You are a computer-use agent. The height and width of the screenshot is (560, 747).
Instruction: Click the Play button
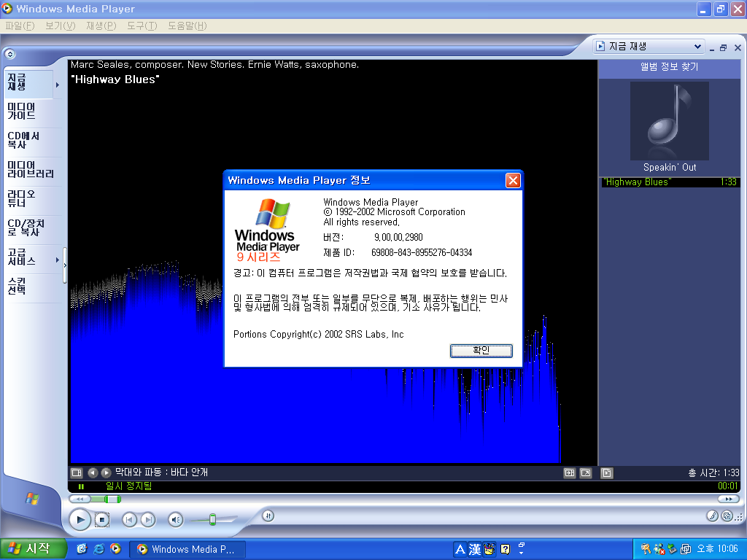click(x=80, y=519)
